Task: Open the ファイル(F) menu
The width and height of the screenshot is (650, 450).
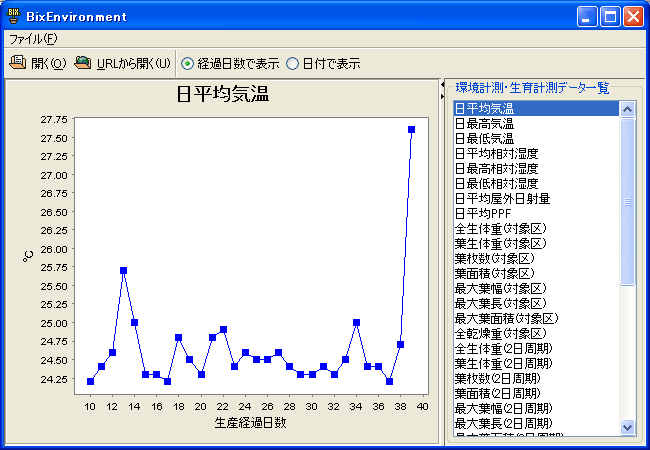Action: (x=33, y=39)
